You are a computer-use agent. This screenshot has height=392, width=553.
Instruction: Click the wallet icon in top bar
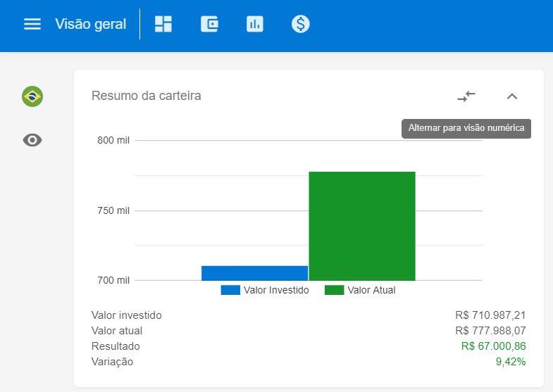point(209,25)
